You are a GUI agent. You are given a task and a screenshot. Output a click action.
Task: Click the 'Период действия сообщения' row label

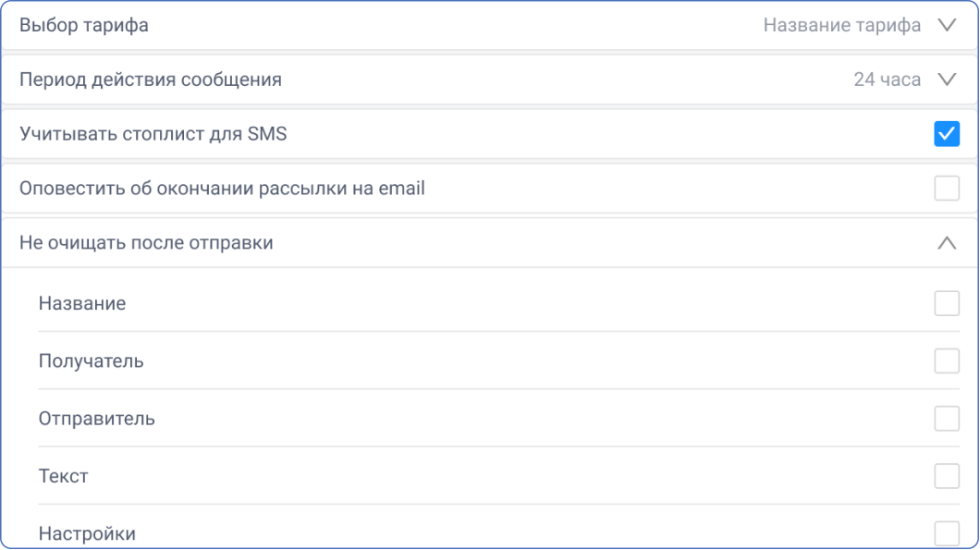coord(151,80)
